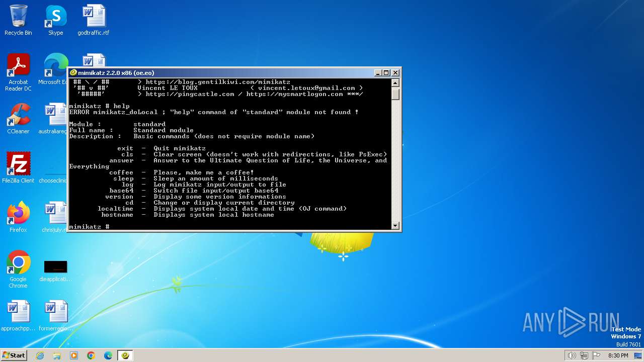Open Internet Explorer from the taskbar
Screen dimensions: 644x362
[x=40, y=355]
